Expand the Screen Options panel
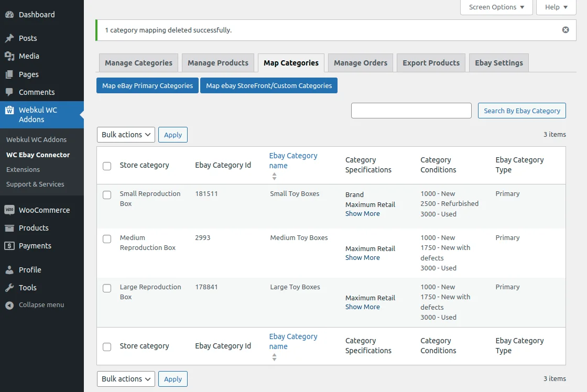The width and height of the screenshot is (587, 392). pos(496,7)
